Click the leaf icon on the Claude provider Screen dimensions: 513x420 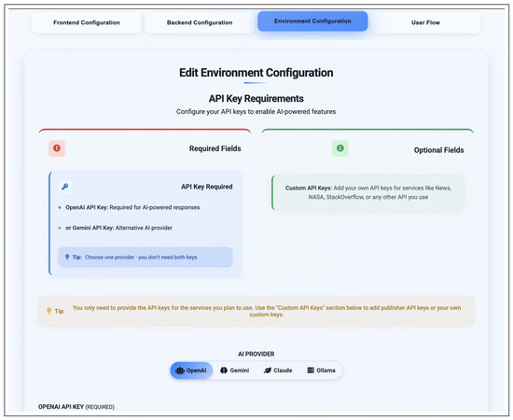268,371
